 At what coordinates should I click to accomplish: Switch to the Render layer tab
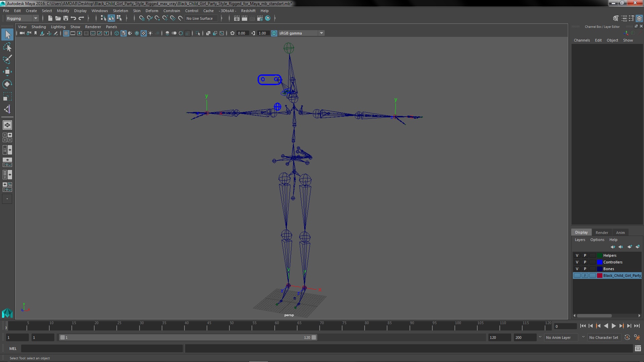601,232
